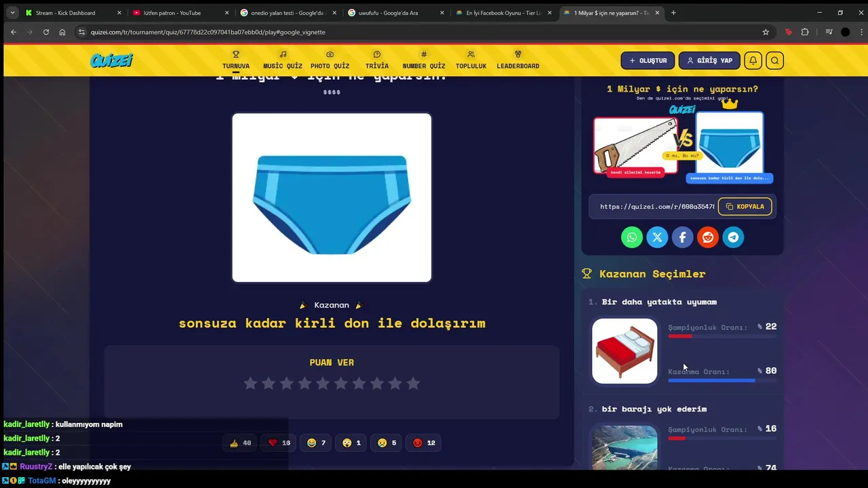This screenshot has width=868, height=488.
Task: Click the thumbs-up reaction with 40
Action: (240, 443)
